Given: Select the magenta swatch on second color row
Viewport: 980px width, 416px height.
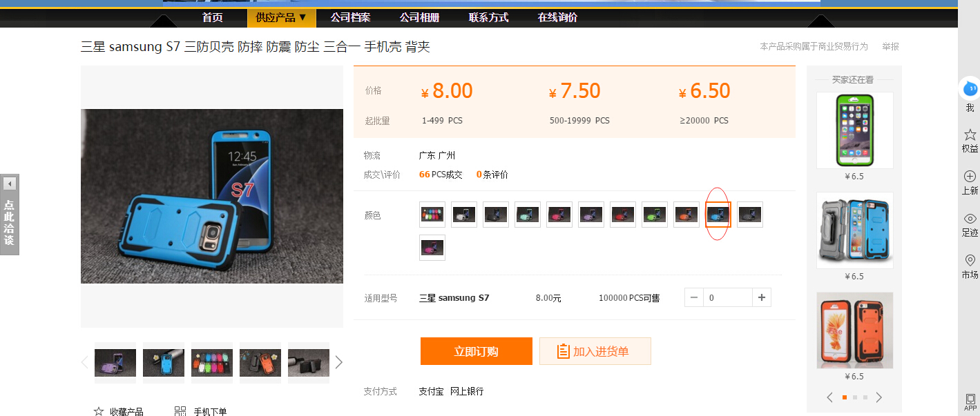Looking at the screenshot, I should (432, 248).
